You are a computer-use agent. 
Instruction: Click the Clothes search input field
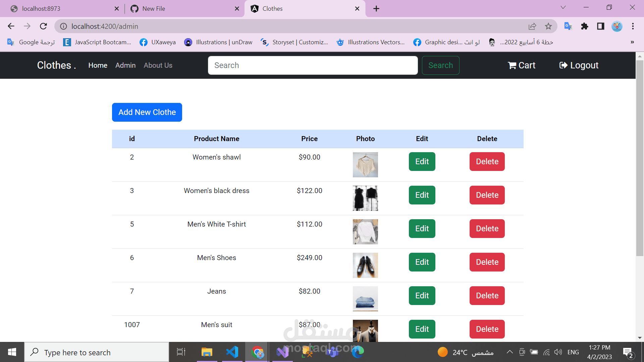point(313,65)
